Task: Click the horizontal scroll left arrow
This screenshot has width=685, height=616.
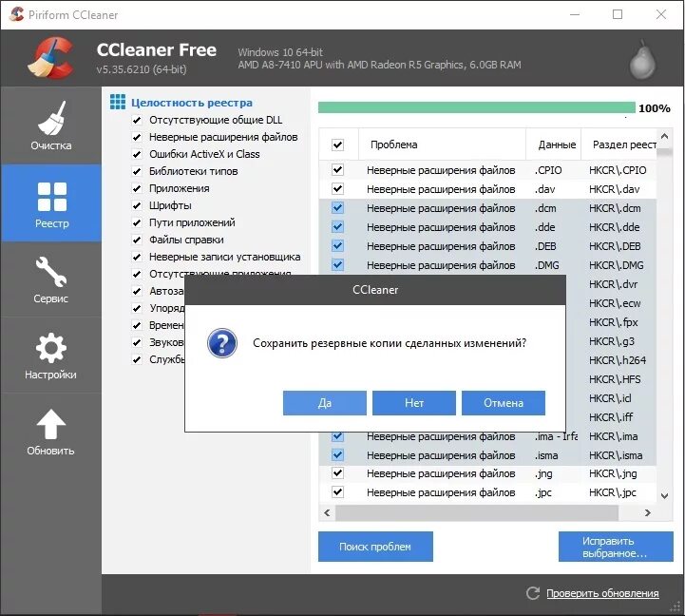Action: (x=327, y=512)
